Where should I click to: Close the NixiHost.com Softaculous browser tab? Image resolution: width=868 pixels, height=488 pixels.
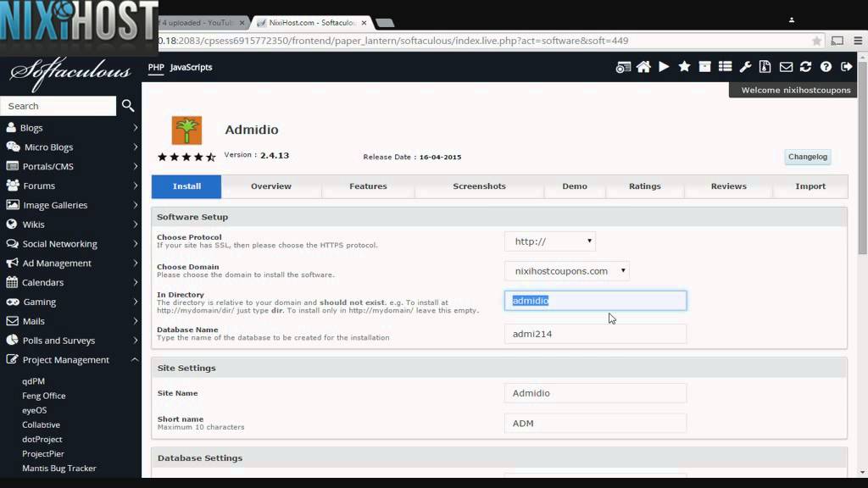coord(364,23)
